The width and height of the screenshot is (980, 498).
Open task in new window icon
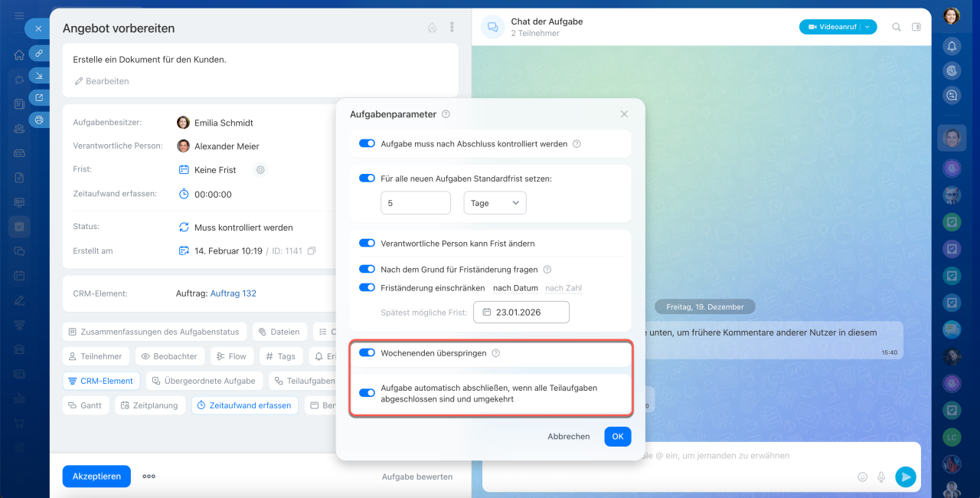pos(39,97)
